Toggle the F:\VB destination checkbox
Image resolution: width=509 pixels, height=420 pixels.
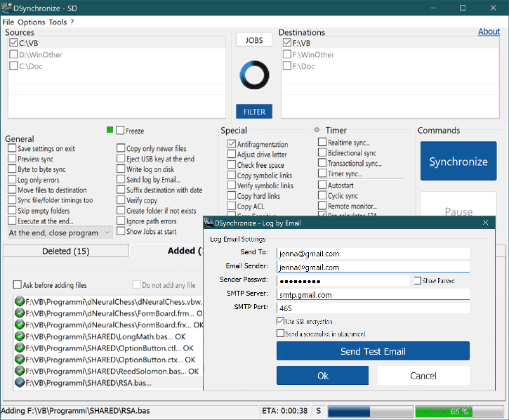coord(287,43)
